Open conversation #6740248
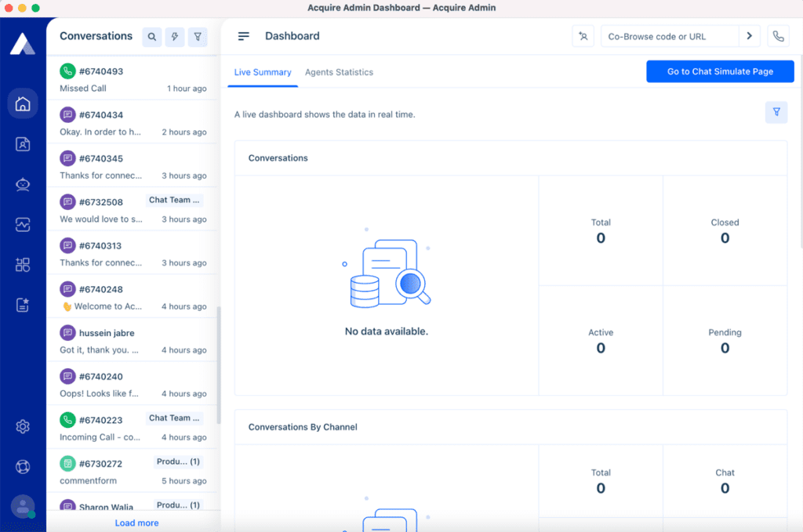This screenshot has width=803, height=532. pyautogui.click(x=133, y=297)
